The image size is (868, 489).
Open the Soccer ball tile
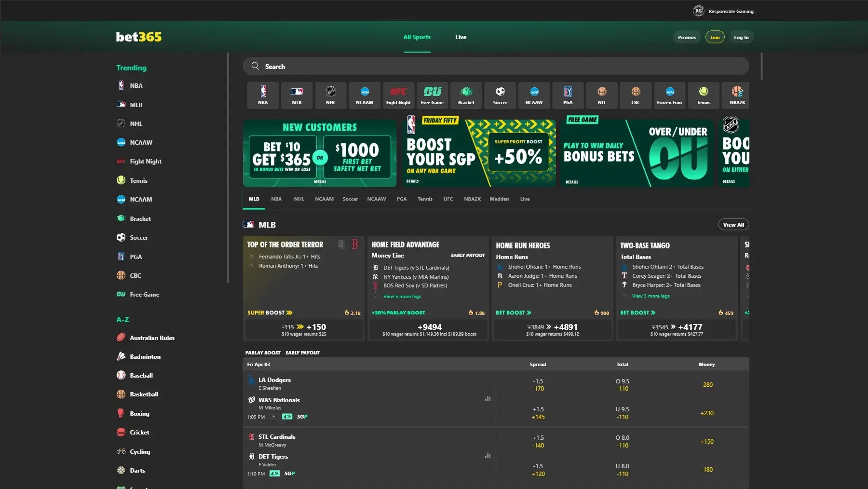tap(500, 95)
